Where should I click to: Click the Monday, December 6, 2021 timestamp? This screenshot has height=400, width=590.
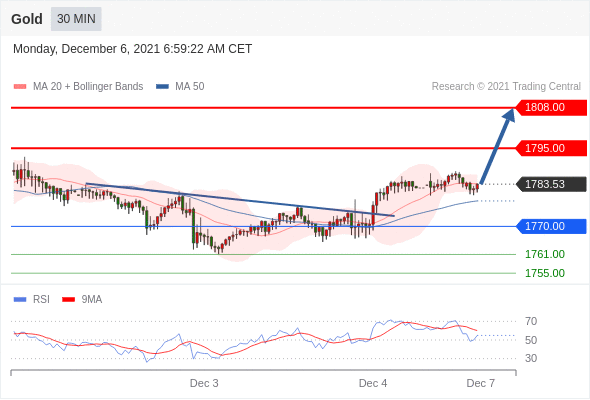(x=132, y=49)
